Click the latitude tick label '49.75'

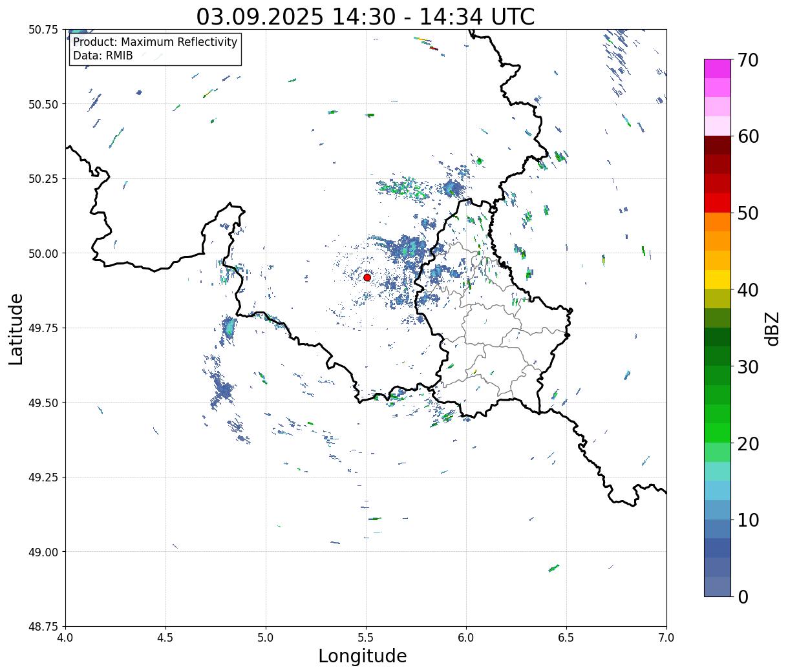pos(43,328)
